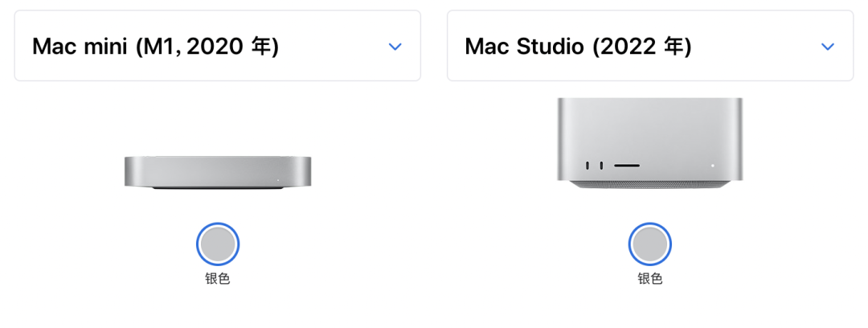Click the status light on Mac Studio
This screenshot has width=868, height=328.
(712, 166)
